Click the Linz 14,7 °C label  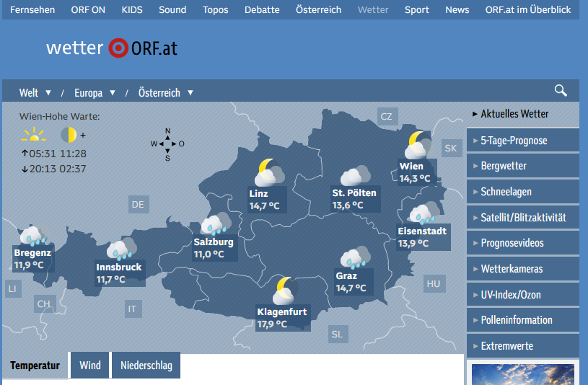tap(266, 200)
